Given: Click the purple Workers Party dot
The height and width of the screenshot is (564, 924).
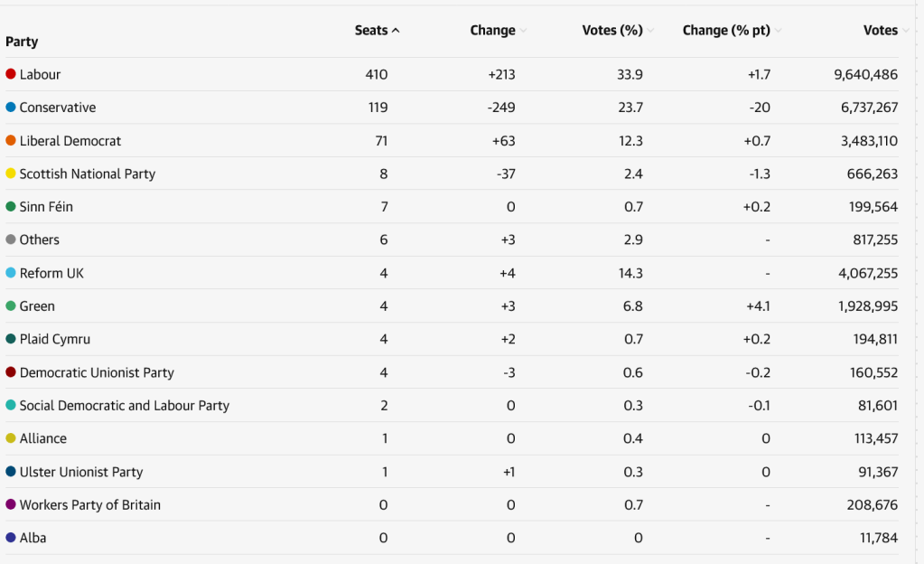Looking at the screenshot, I should pos(11,504).
